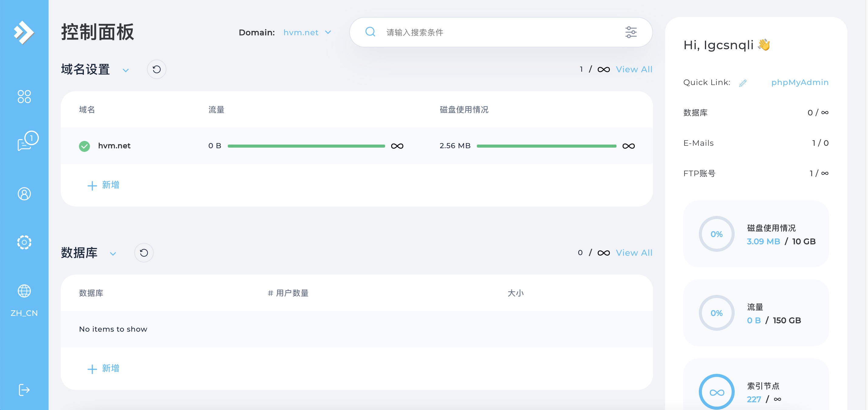Screen dimensions: 868x410
Task: Open the user account profile icon
Action: coord(24,194)
